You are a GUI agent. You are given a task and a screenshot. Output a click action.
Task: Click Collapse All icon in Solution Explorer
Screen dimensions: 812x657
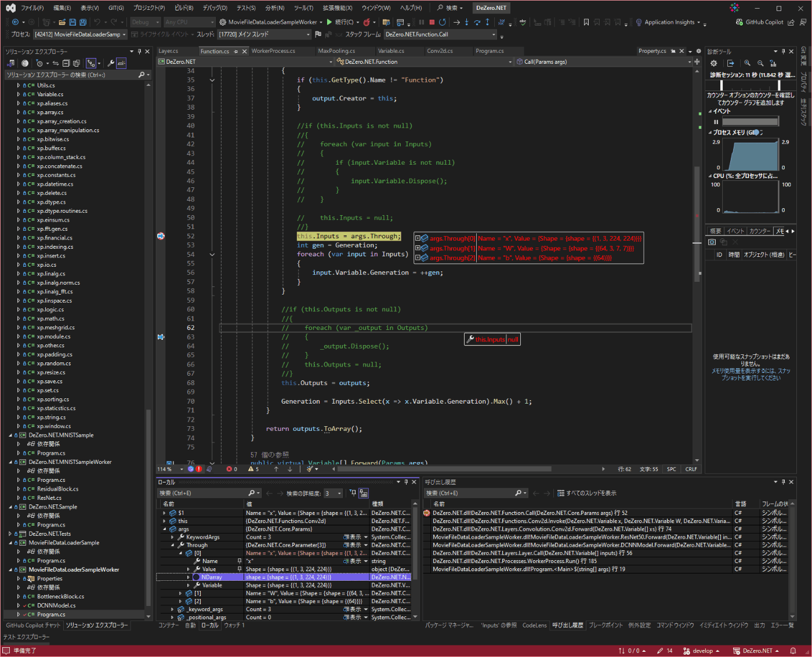(66, 63)
